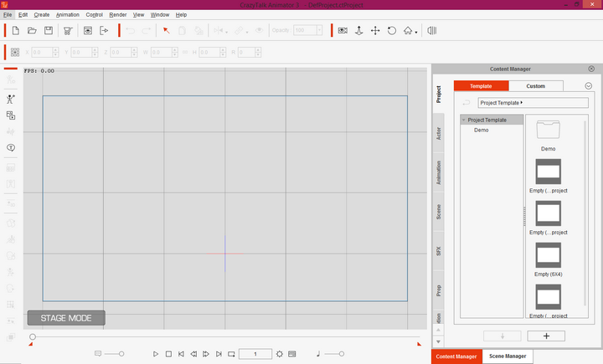The image size is (603, 364).
Task: Open the Demo folder thumbnail
Action: (548, 130)
